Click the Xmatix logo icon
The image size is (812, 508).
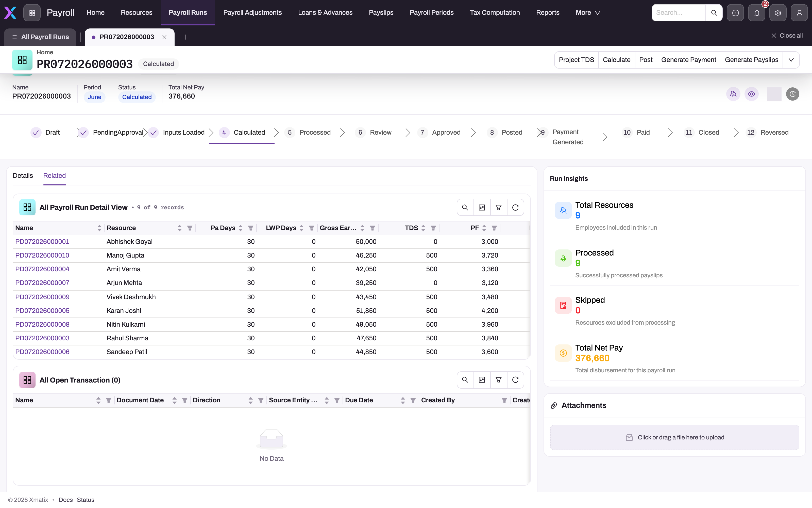(10, 13)
